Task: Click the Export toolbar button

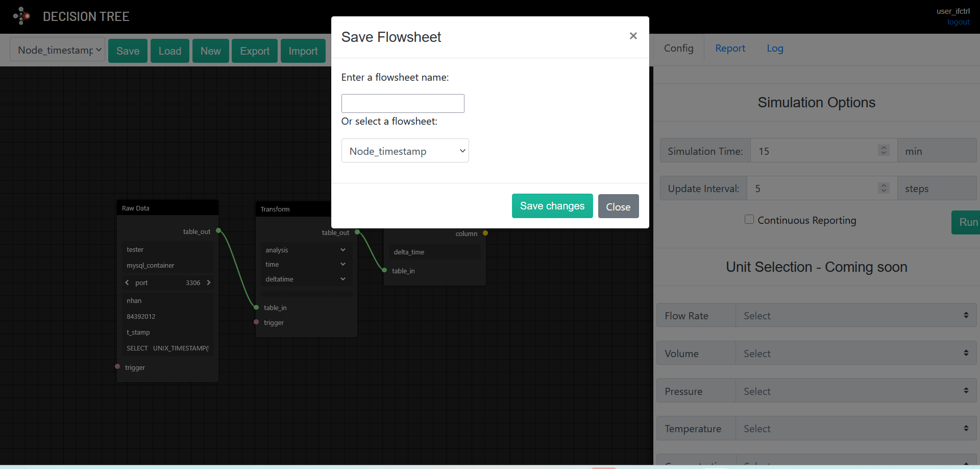Action: 255,51
